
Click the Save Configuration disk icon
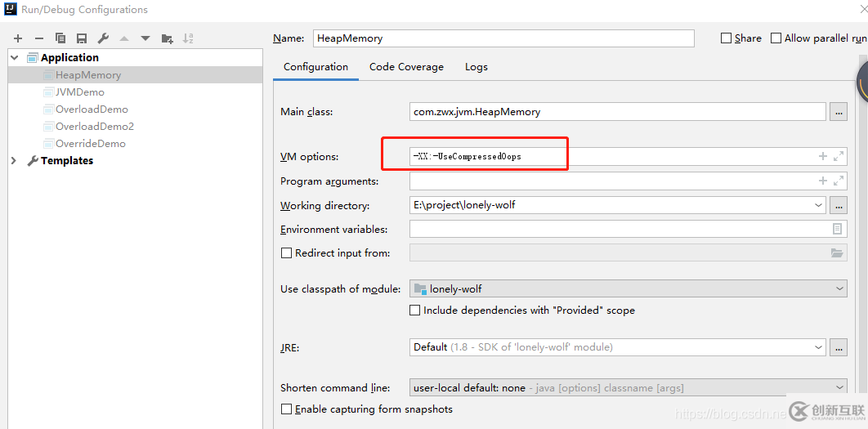point(82,38)
